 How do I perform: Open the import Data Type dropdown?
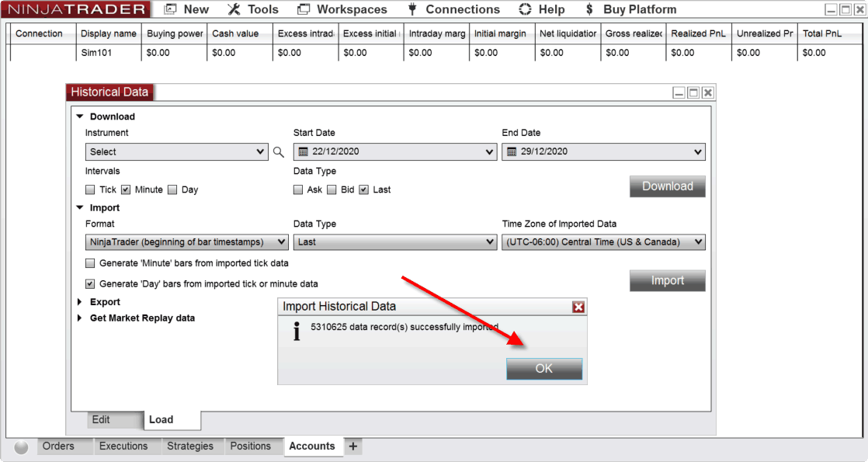[x=395, y=242]
